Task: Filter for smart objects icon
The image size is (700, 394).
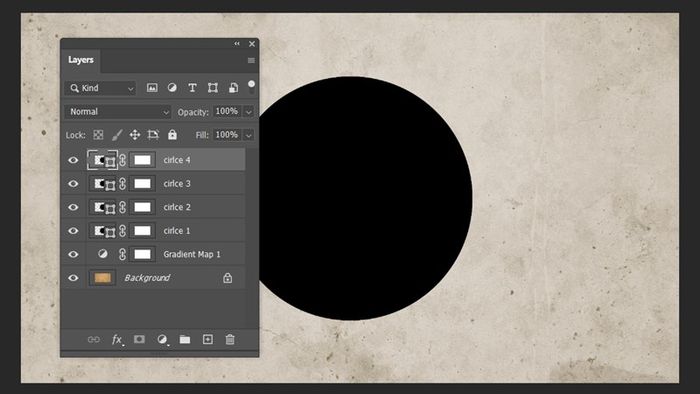Action: 233,88
